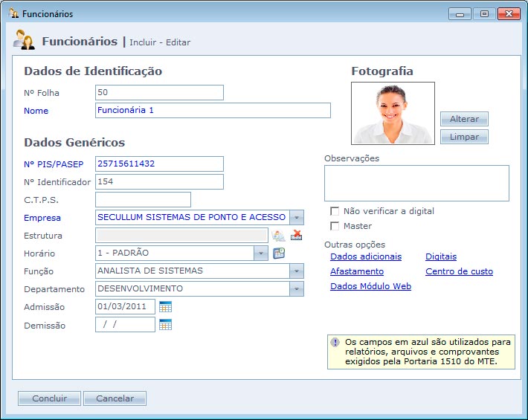
Task: Click the employee photograph thumbnail
Action: pos(393,113)
